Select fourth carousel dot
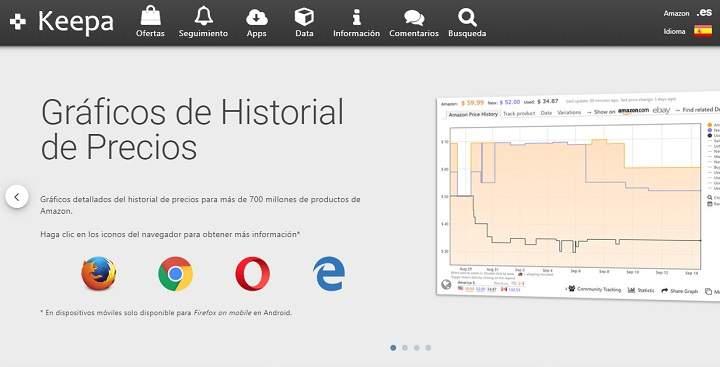Image resolution: width=720 pixels, height=367 pixels. (428, 348)
